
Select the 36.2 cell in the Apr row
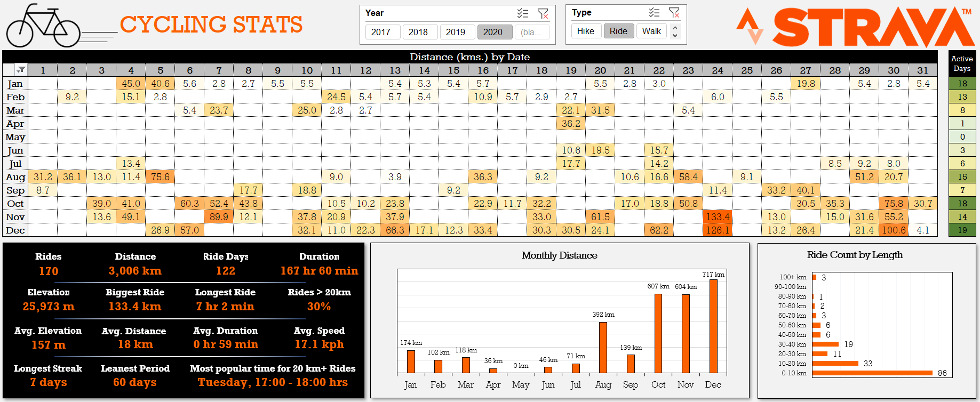(571, 124)
